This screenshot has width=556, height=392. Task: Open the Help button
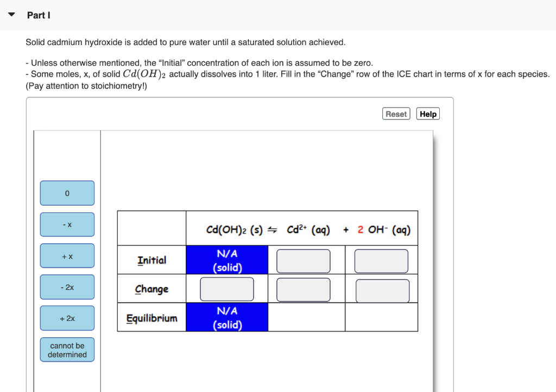[x=428, y=114]
